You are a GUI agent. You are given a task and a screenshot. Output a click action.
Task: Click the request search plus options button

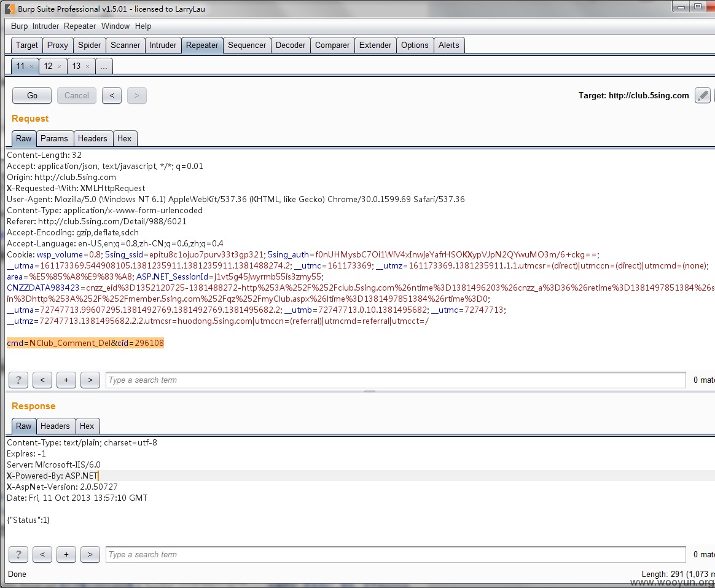pyautogui.click(x=66, y=380)
